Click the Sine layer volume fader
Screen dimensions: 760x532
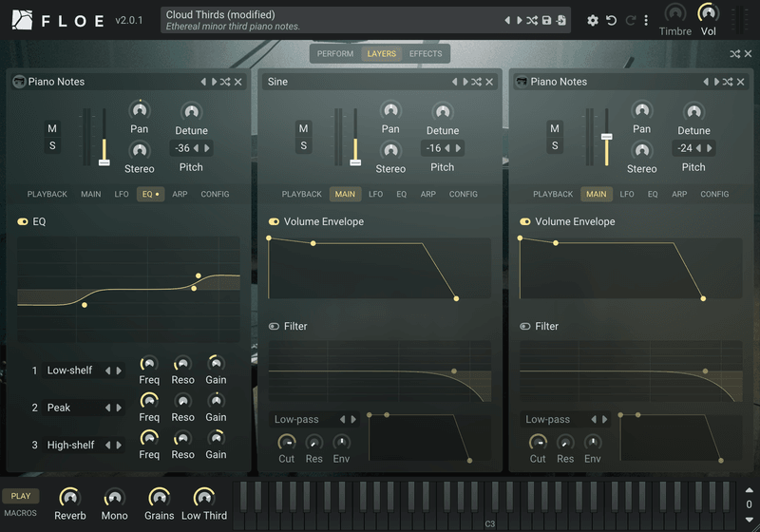[355, 162]
